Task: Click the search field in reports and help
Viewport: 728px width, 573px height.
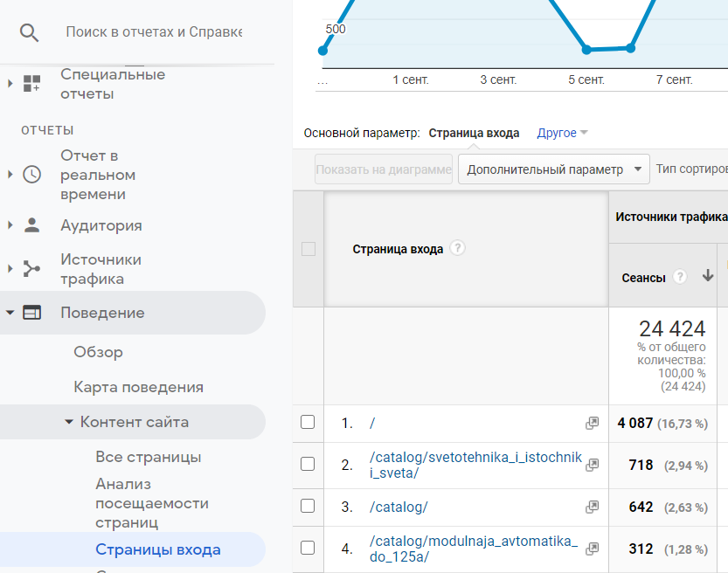Action: 154,32
